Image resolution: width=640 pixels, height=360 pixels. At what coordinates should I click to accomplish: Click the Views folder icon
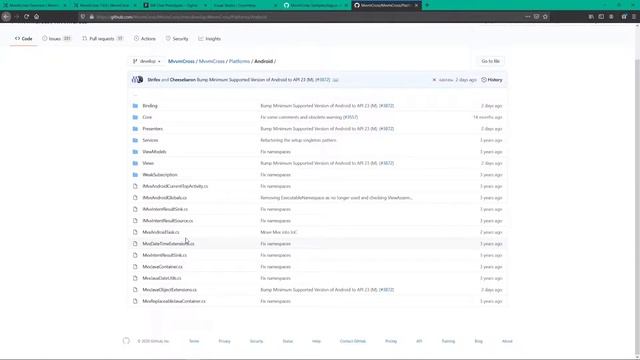[x=135, y=163]
